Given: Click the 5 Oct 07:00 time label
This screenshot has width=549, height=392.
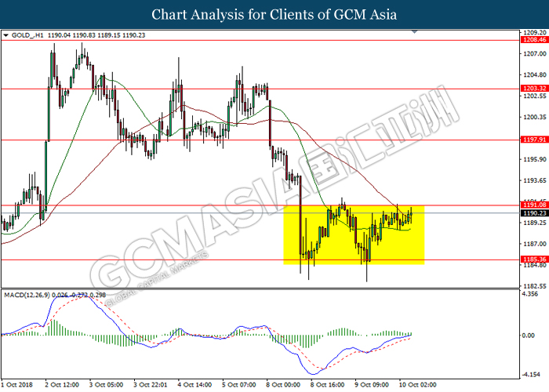Looking at the screenshot, I should point(238,385).
